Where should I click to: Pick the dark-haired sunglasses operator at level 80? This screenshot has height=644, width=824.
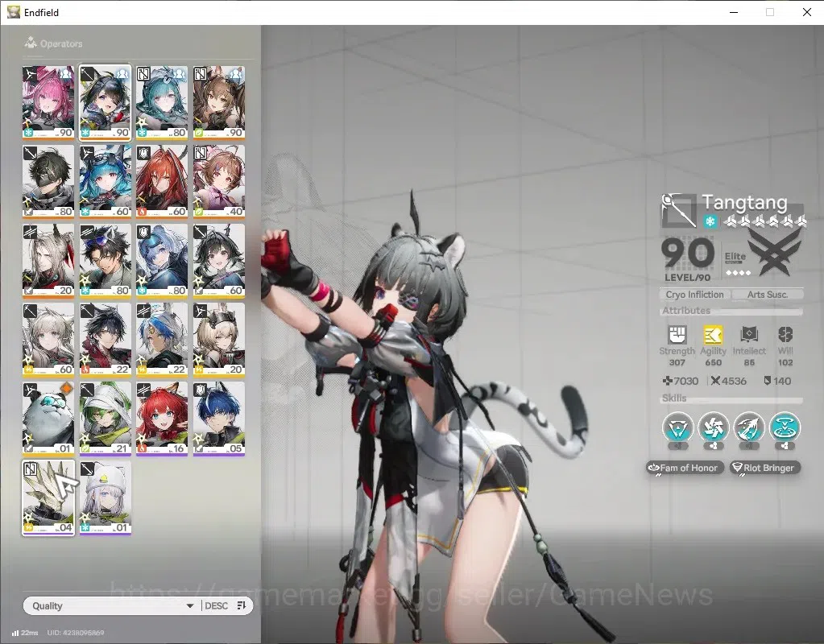pyautogui.click(x=105, y=261)
